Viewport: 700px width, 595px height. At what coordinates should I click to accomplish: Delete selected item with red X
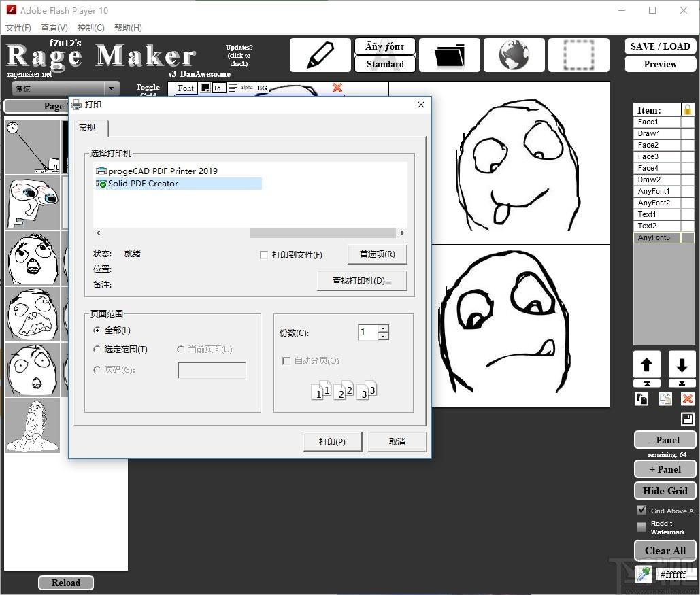tap(688, 398)
